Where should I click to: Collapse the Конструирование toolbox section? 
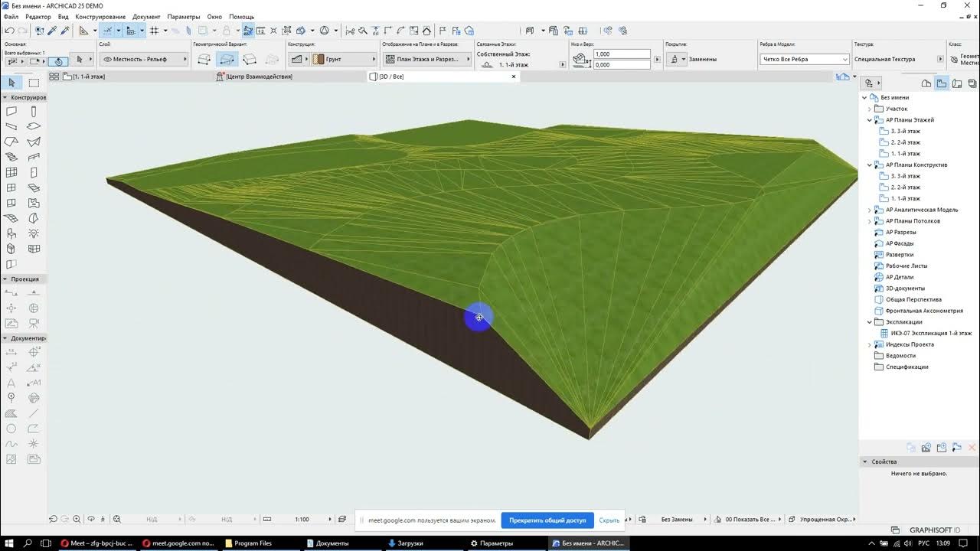(5, 97)
